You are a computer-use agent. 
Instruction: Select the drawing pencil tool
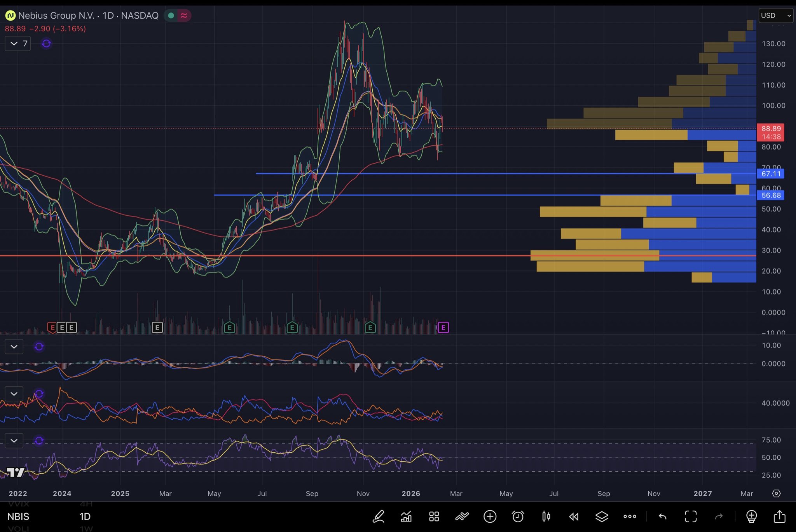(378, 516)
